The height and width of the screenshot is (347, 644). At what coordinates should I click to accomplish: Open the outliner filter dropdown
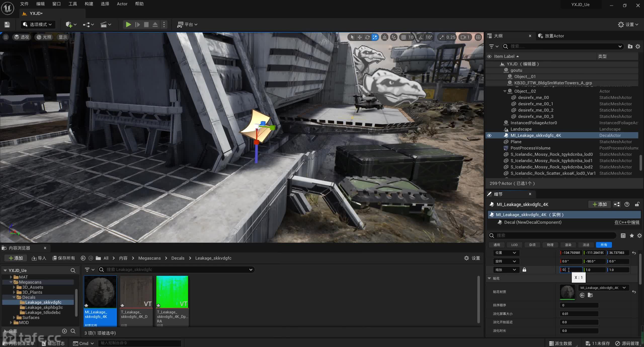[493, 46]
